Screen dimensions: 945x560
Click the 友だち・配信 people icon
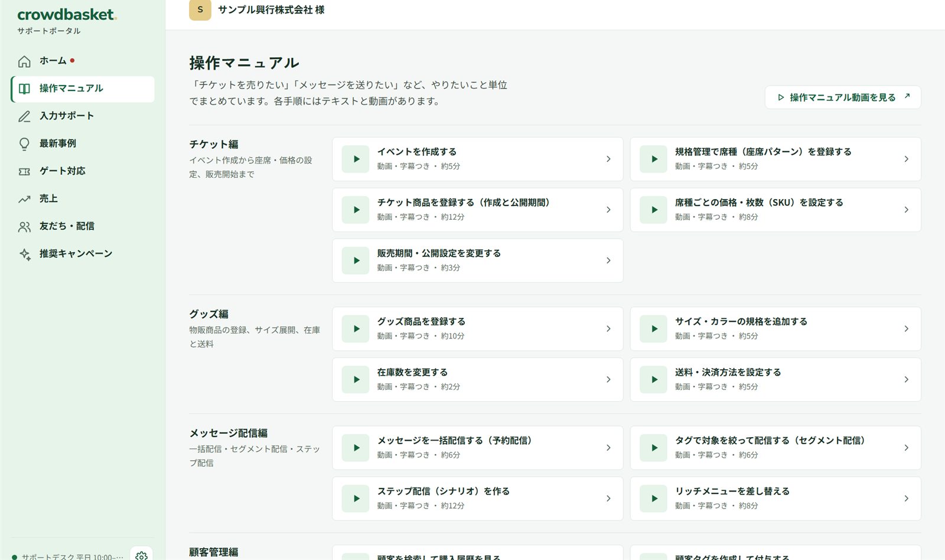tap(24, 227)
